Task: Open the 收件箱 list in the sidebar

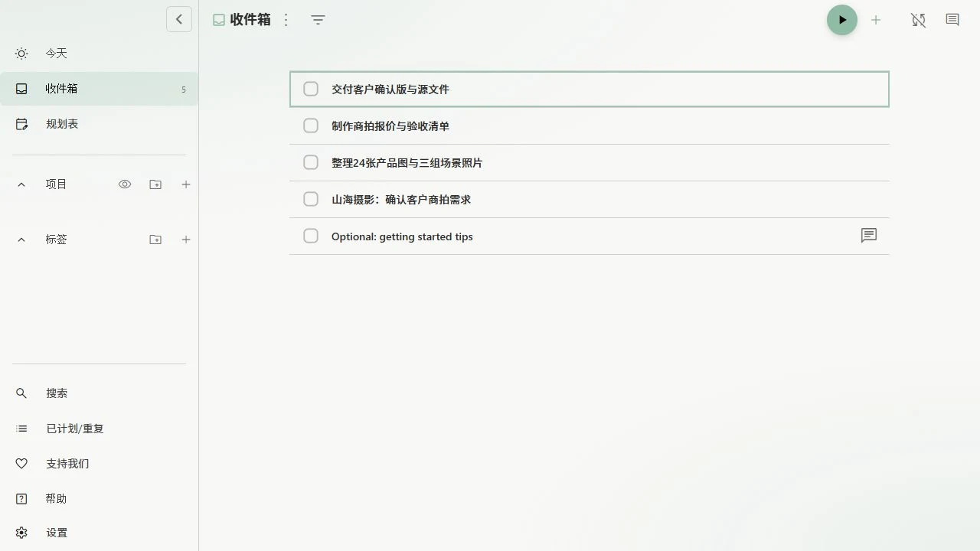Action: [99, 89]
